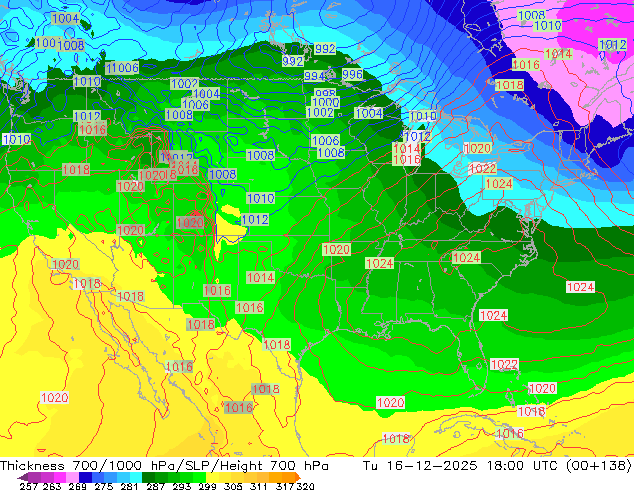The image size is (634, 490).
Task: Click the legend value 275
Action: [x=104, y=486]
